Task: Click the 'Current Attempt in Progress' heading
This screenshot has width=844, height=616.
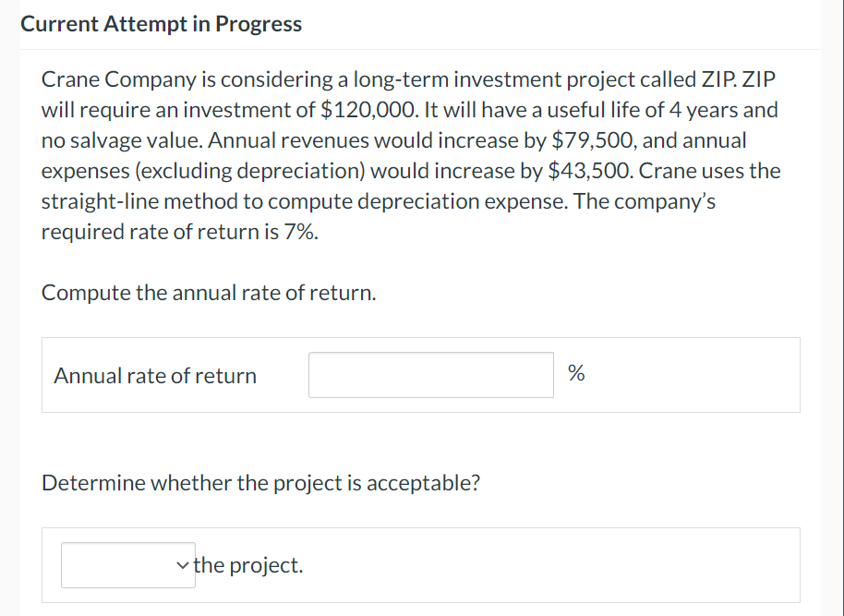Action: tap(162, 25)
